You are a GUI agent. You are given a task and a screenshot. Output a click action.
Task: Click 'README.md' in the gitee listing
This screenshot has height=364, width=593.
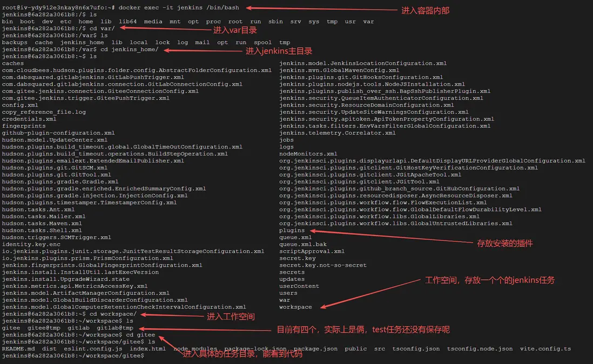click(x=18, y=349)
